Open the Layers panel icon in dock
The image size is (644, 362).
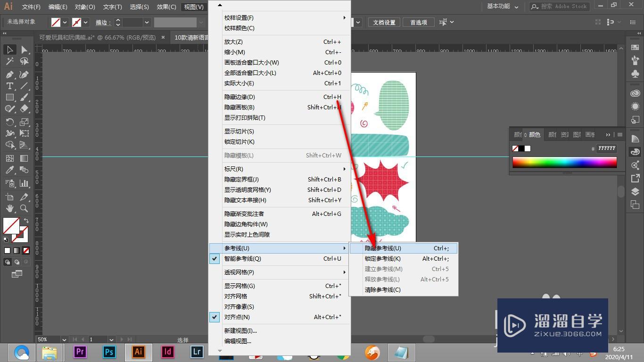coord(635,192)
